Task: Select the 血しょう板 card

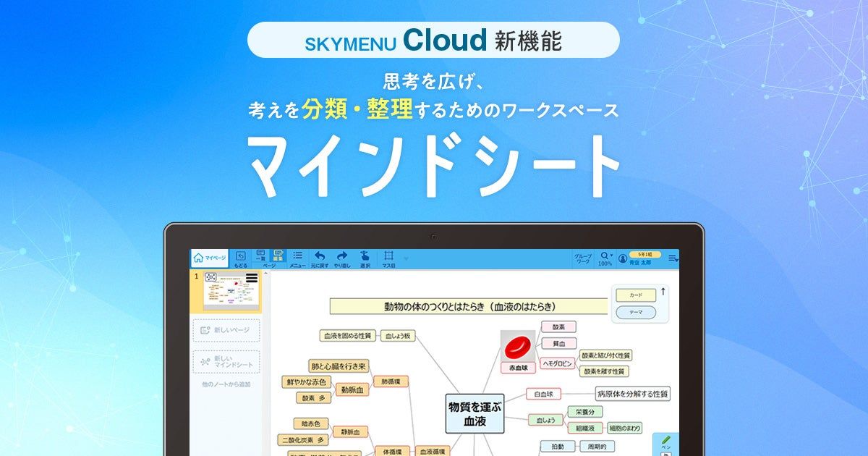Action: coord(398,336)
